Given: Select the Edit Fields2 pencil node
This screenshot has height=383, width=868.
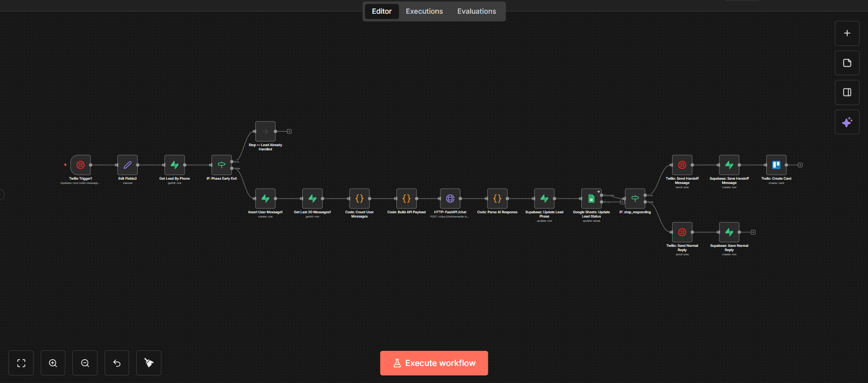Looking at the screenshot, I should [128, 165].
